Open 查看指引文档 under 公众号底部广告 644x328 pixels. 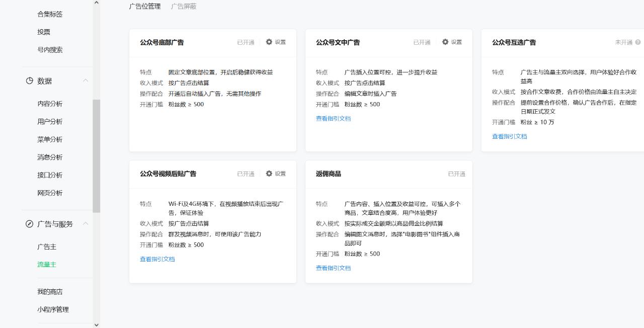point(157,118)
